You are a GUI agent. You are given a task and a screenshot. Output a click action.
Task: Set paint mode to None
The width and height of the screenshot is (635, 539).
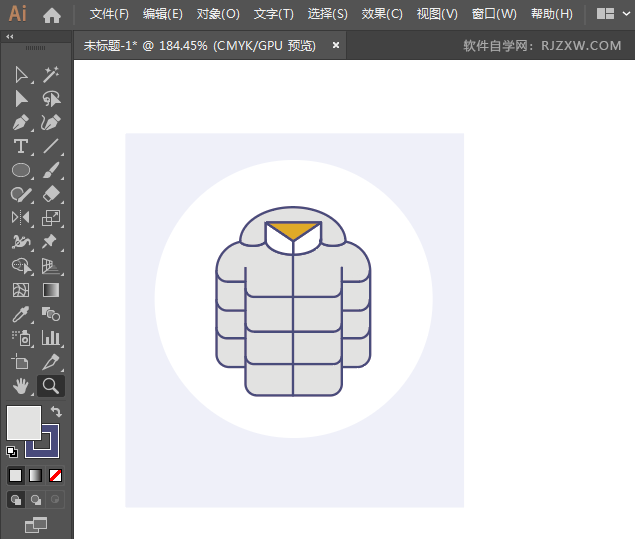56,475
